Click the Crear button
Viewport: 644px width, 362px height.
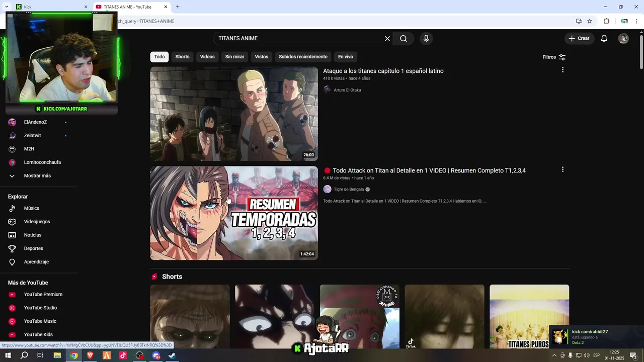coord(579,38)
